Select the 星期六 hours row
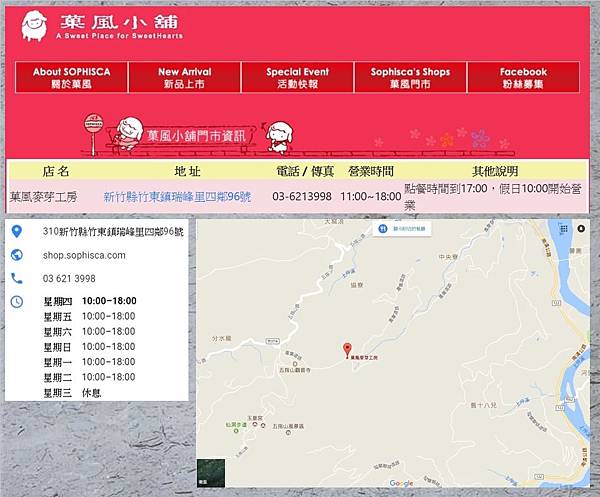Viewport: 600px width, 497px height. coord(89,332)
